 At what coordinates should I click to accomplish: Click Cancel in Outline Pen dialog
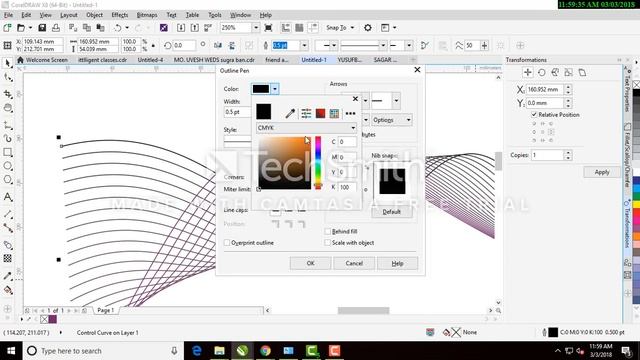pos(354,263)
